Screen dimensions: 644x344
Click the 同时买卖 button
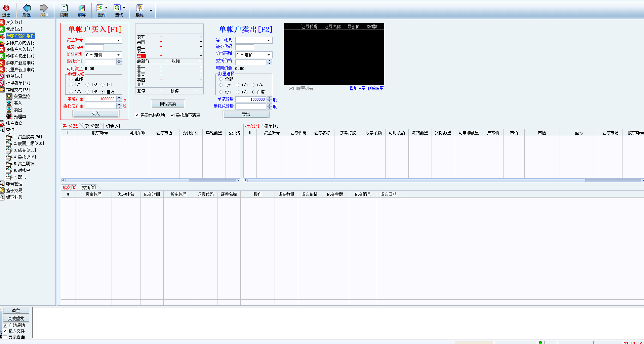coord(168,104)
